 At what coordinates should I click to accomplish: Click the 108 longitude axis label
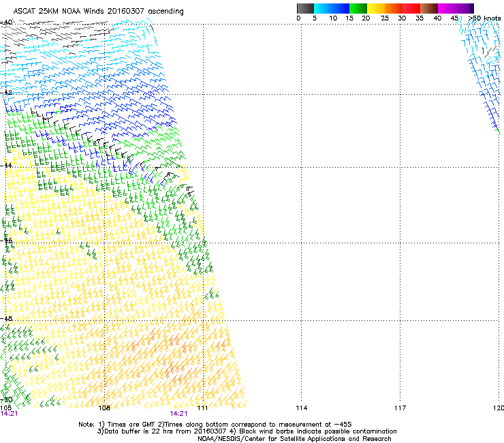104,408
